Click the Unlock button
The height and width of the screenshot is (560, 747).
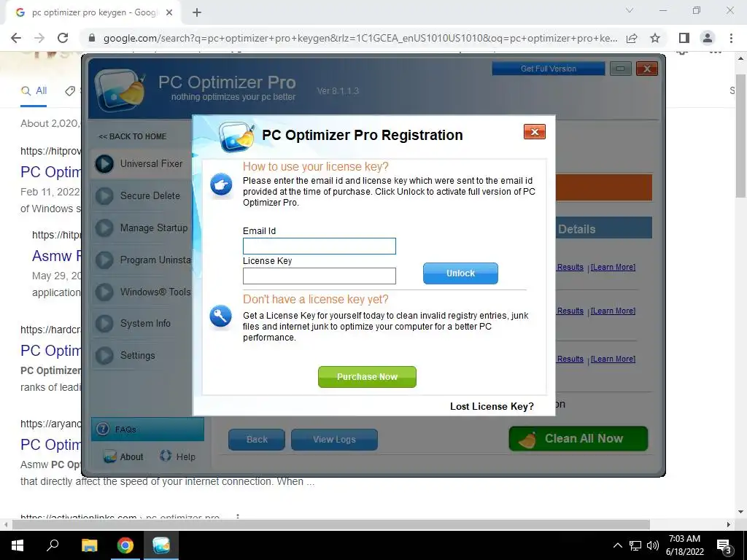(x=460, y=273)
